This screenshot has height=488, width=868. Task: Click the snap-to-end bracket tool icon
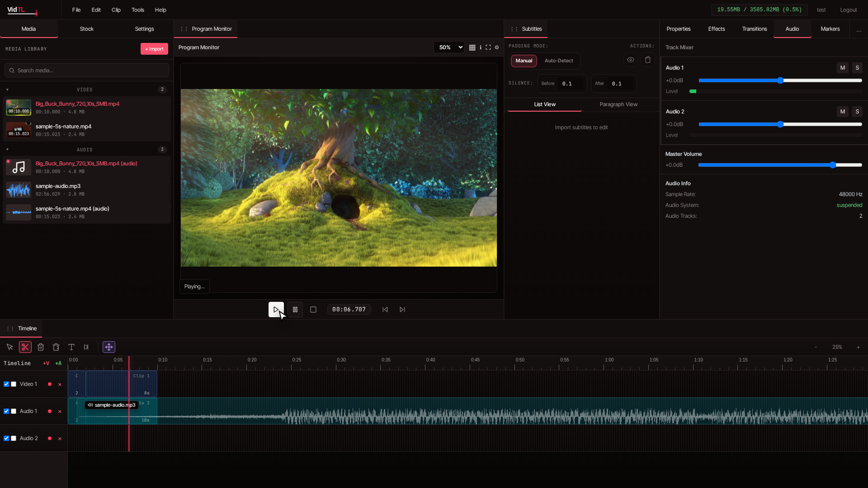tap(86, 347)
